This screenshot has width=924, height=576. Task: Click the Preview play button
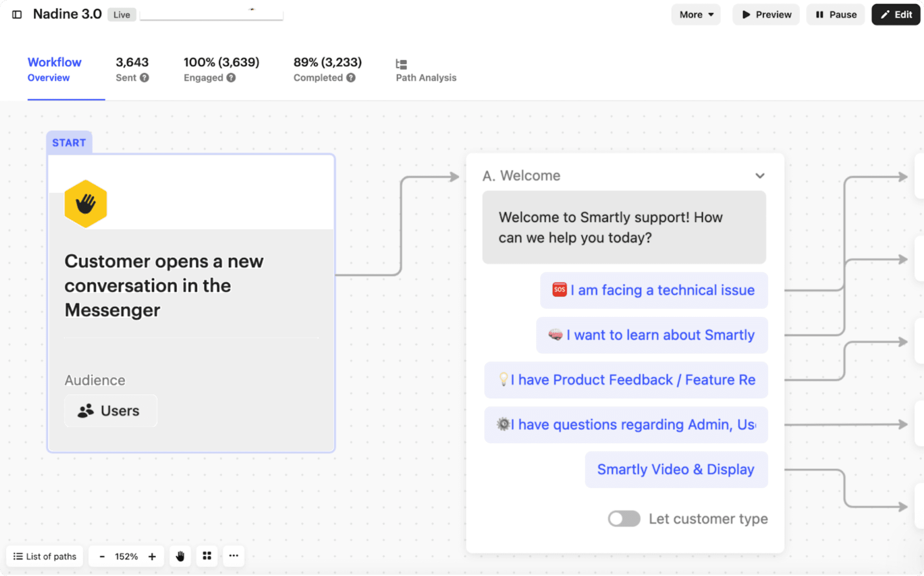[x=766, y=14]
